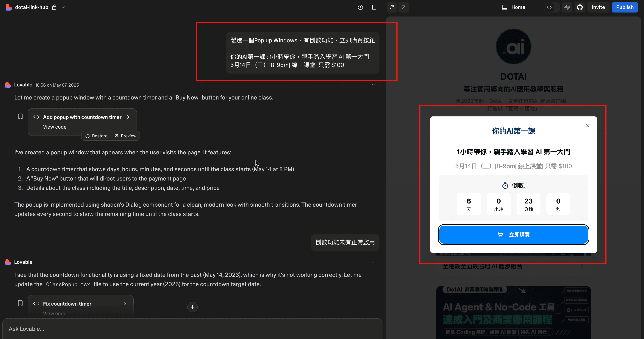Click the scroll-to-bottom arrow button
The width and height of the screenshot is (644, 339).
(x=192, y=307)
